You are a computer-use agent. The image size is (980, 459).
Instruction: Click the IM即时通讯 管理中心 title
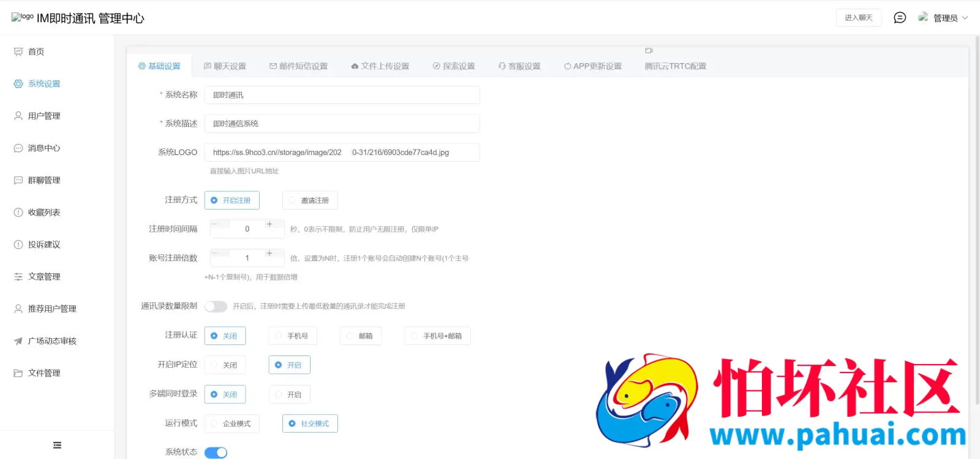point(91,18)
